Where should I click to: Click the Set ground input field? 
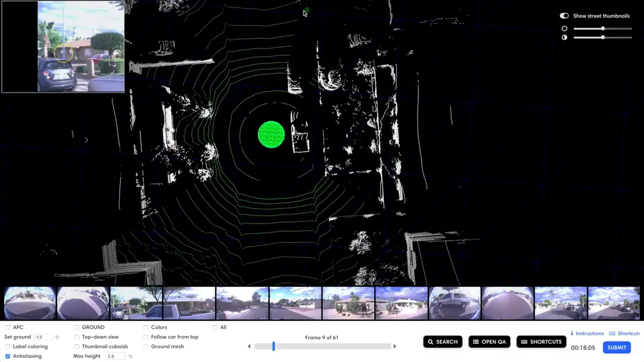pos(43,337)
